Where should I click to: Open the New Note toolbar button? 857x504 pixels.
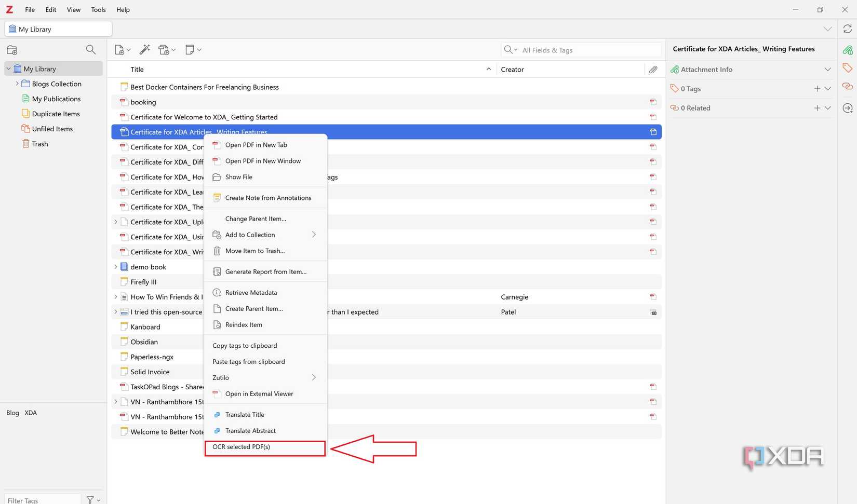pos(193,50)
